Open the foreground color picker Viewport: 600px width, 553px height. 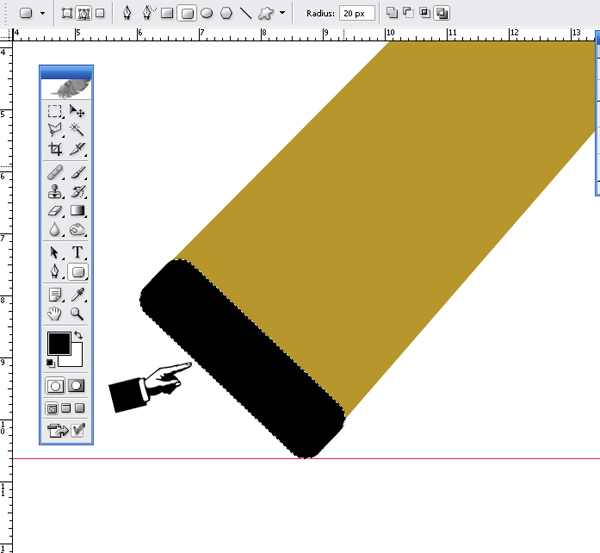click(x=59, y=343)
